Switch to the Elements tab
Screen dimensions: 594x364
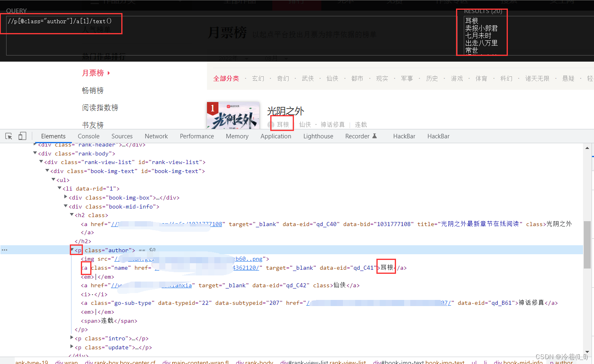pyautogui.click(x=53, y=136)
